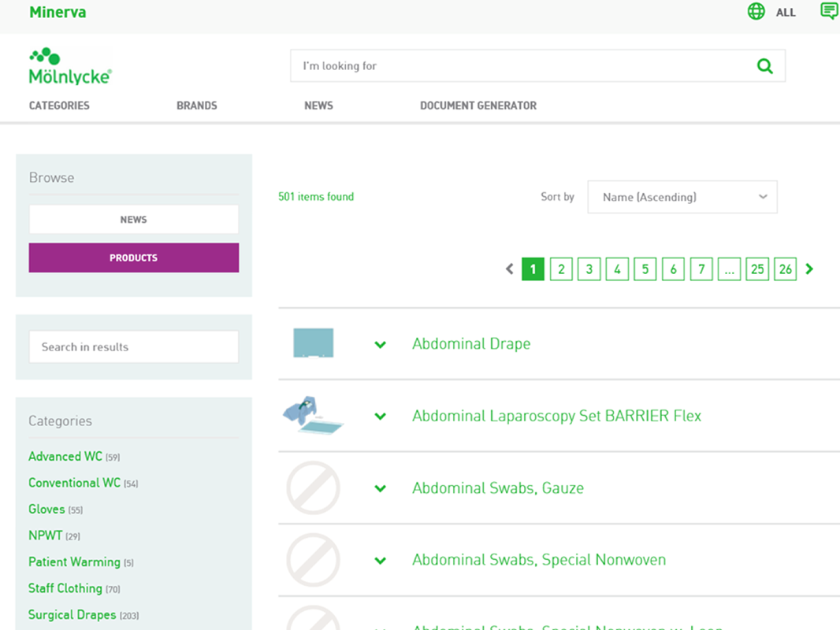The height and width of the screenshot is (630, 840).
Task: Open the CATEGORIES menu
Action: 59,106
